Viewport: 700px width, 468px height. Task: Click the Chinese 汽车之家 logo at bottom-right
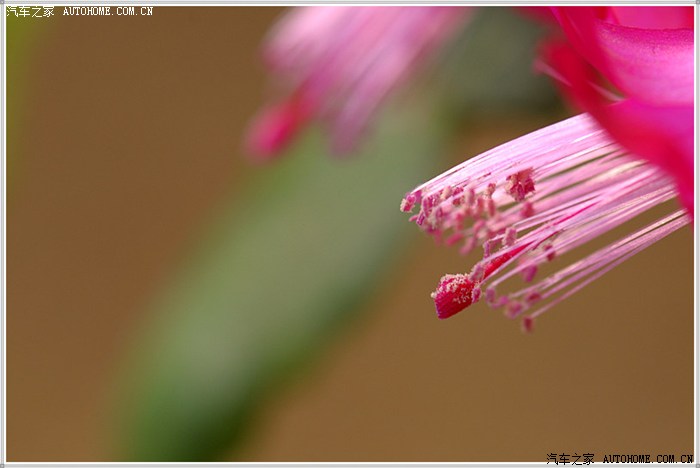coord(570,459)
